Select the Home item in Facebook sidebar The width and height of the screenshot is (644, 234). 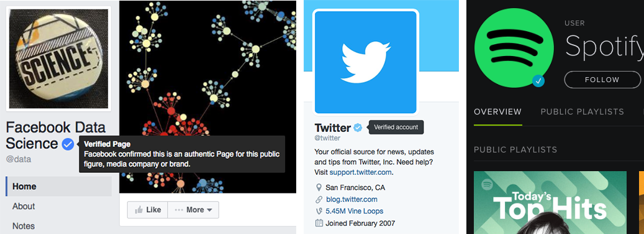tap(59, 186)
